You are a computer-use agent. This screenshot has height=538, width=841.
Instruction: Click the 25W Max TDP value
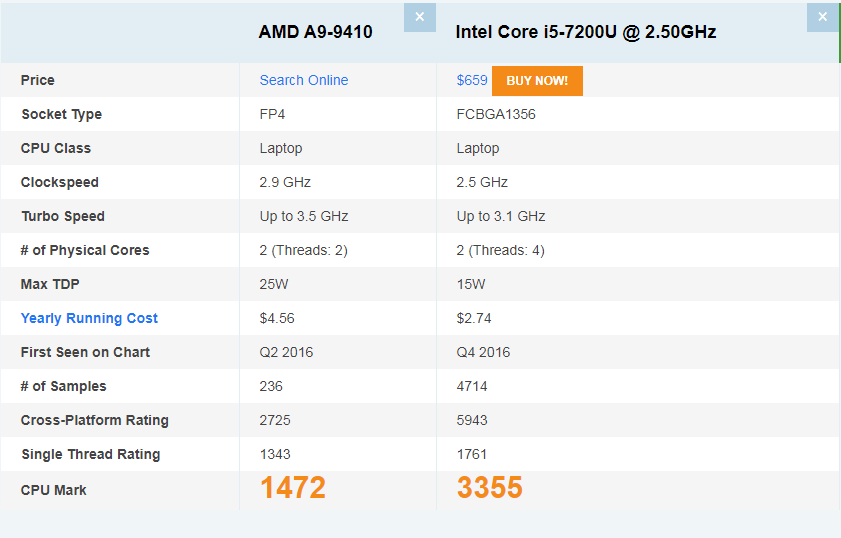(274, 284)
